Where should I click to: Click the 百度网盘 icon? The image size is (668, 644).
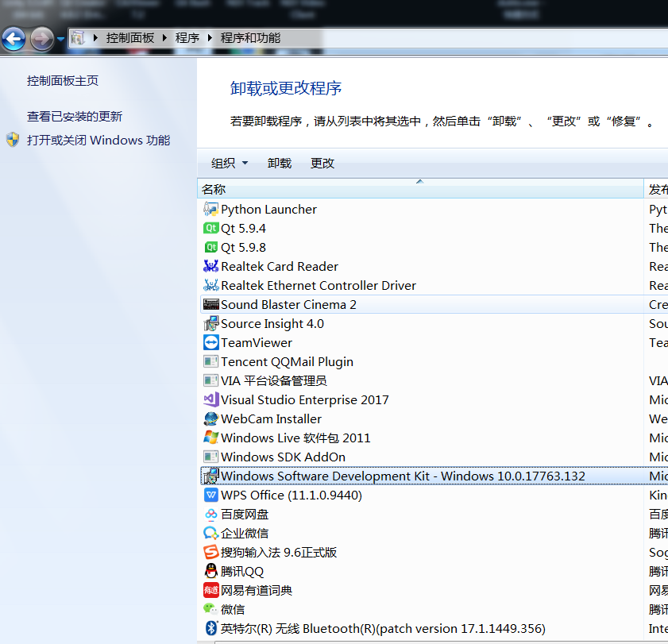[x=210, y=514]
